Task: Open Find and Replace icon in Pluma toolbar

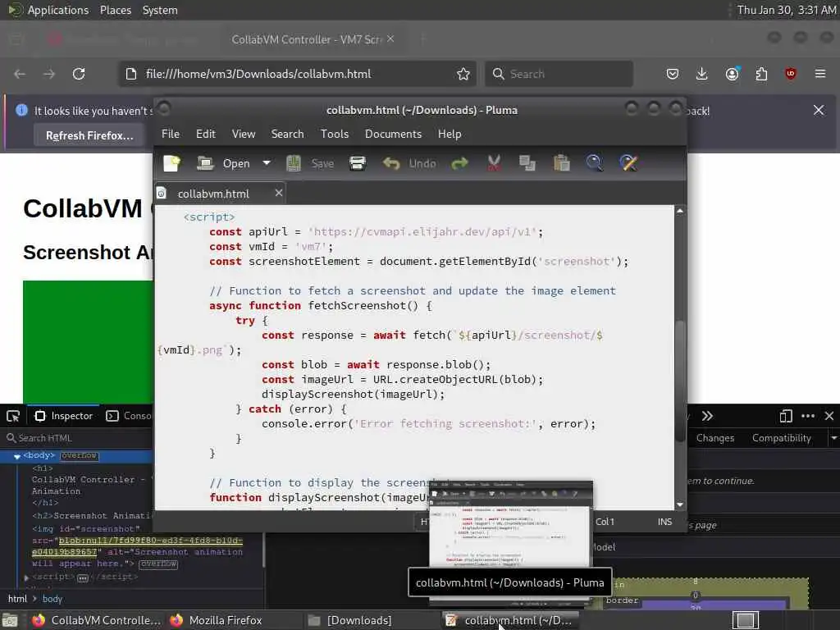Action: (x=628, y=163)
